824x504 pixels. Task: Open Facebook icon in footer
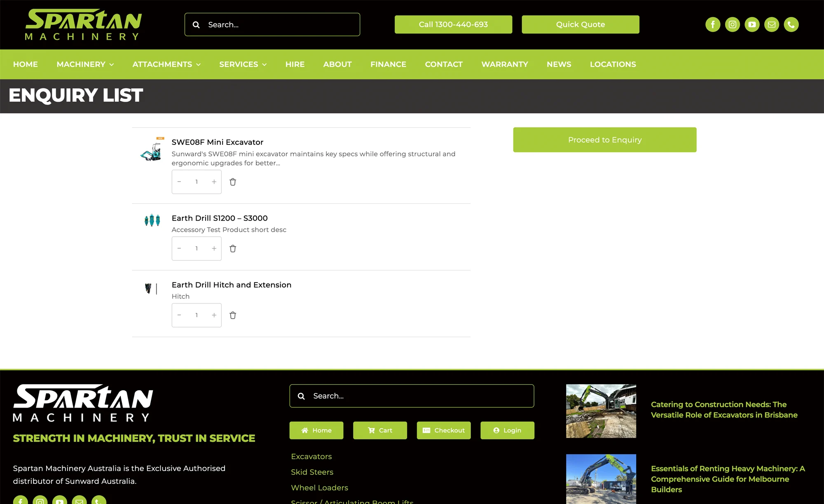coord(21,500)
